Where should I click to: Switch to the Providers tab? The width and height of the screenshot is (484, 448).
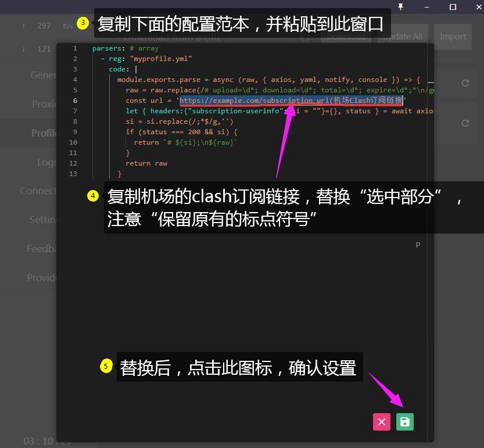point(42,278)
